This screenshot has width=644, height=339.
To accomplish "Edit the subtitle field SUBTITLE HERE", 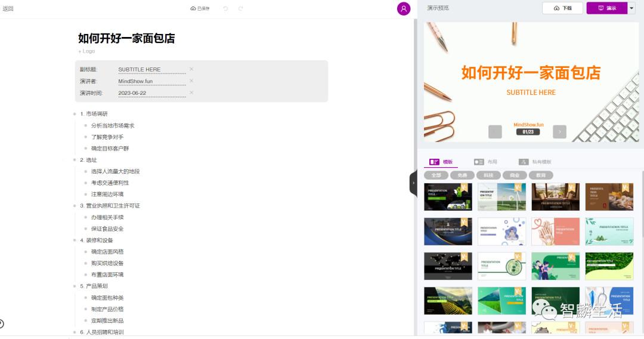I will (x=152, y=69).
